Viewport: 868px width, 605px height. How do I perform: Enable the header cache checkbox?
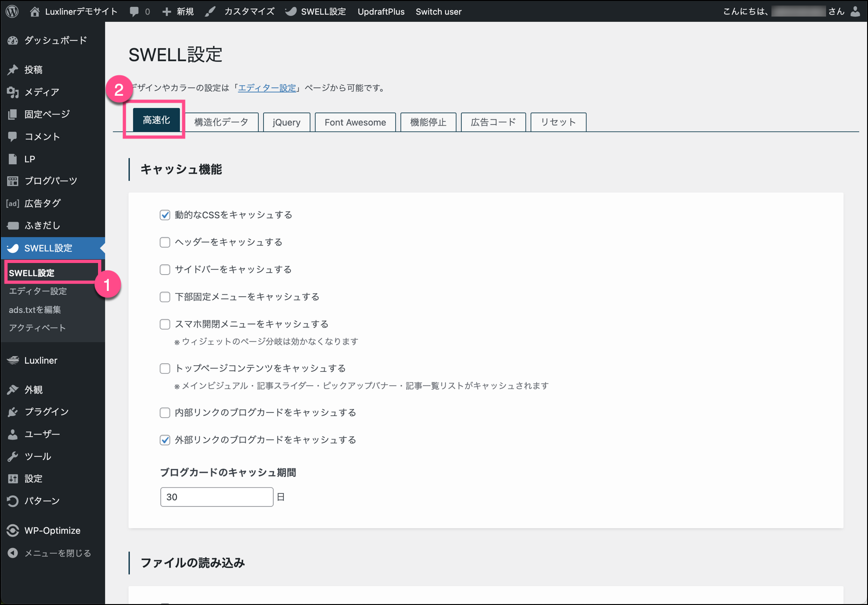(x=165, y=242)
